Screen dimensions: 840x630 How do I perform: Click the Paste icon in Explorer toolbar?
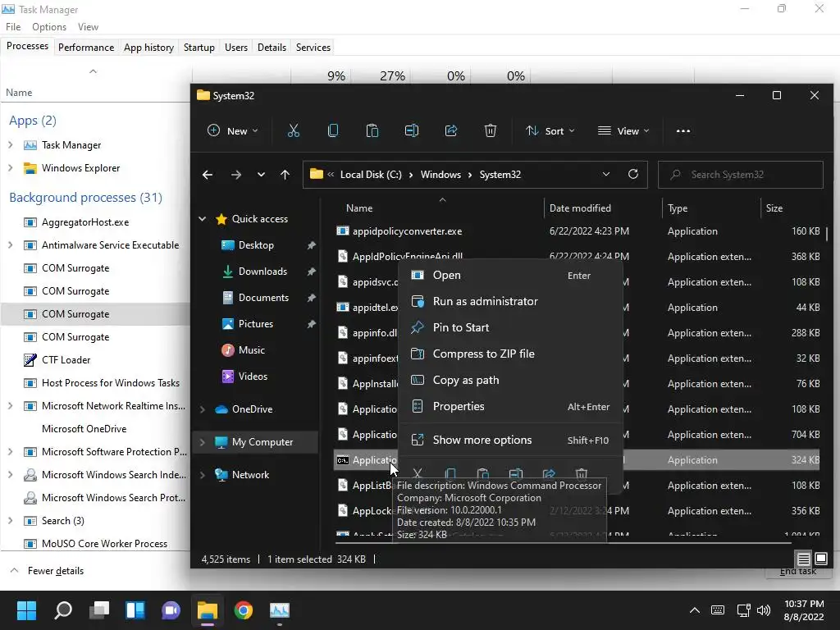click(372, 130)
